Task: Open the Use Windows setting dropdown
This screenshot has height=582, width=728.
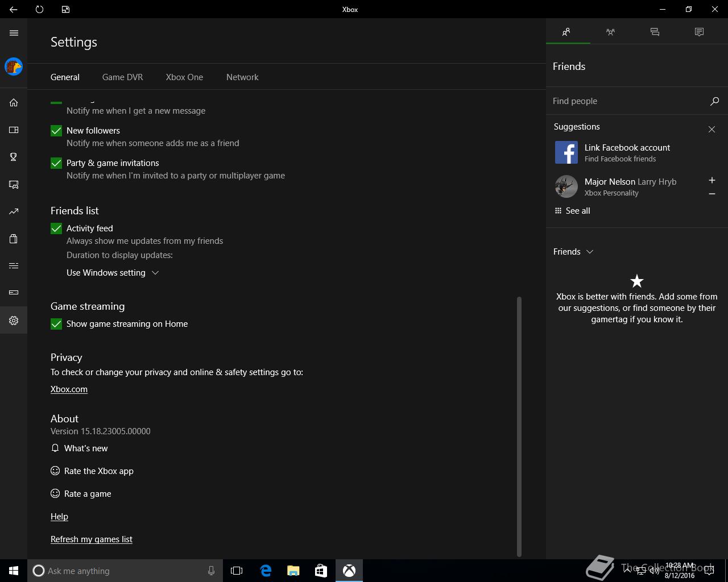Action: click(113, 273)
